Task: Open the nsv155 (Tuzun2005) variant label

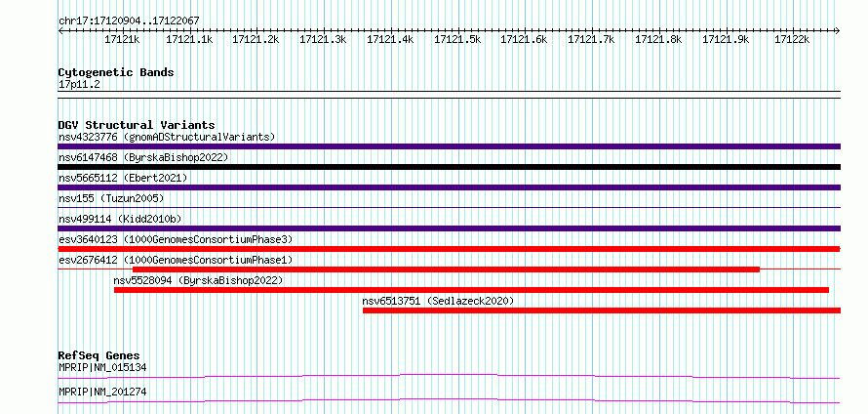Action: click(x=111, y=198)
